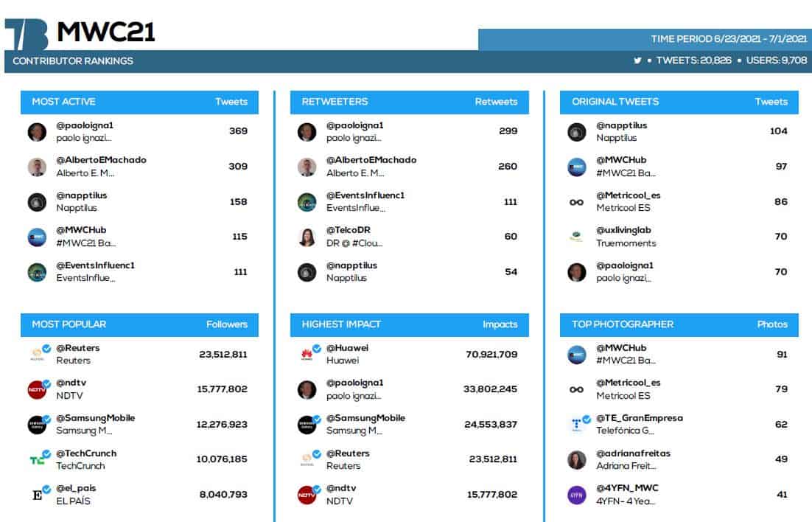Open @uxlivinglab handle in Original Tweets
The height and width of the screenshot is (522, 812).
(x=623, y=230)
